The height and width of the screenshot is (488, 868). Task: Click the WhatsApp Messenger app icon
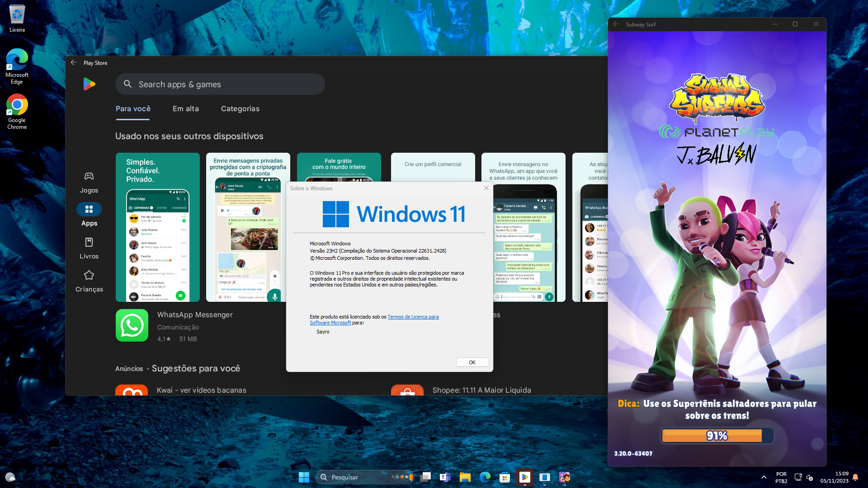click(x=132, y=325)
